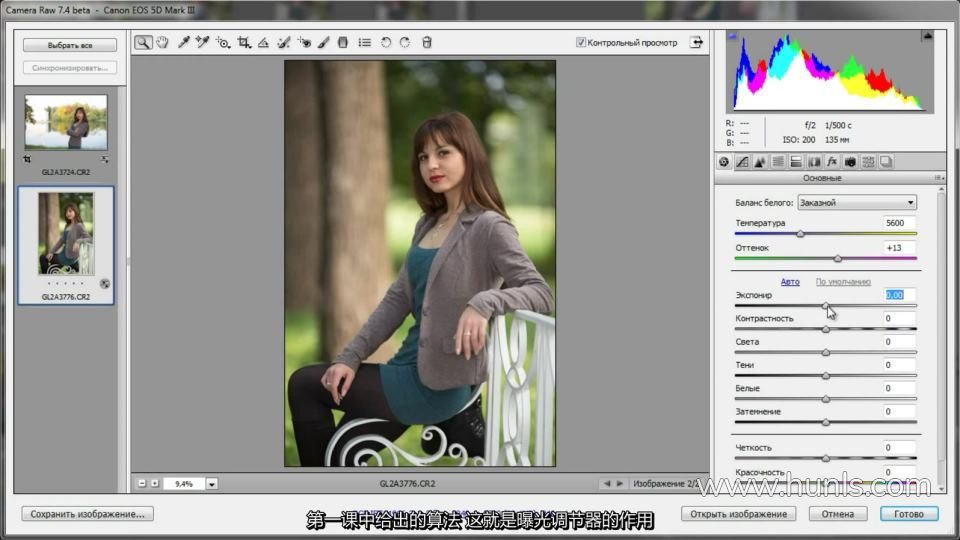Click the По умолчанию link

coord(843,282)
